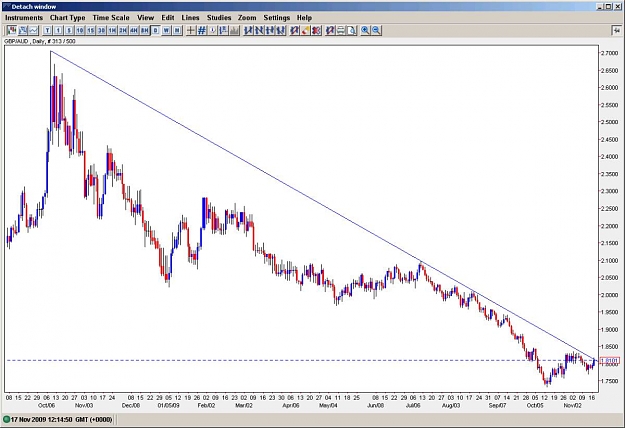Open the Instruments menu
This screenshot has height=428, width=625.
pos(24,18)
